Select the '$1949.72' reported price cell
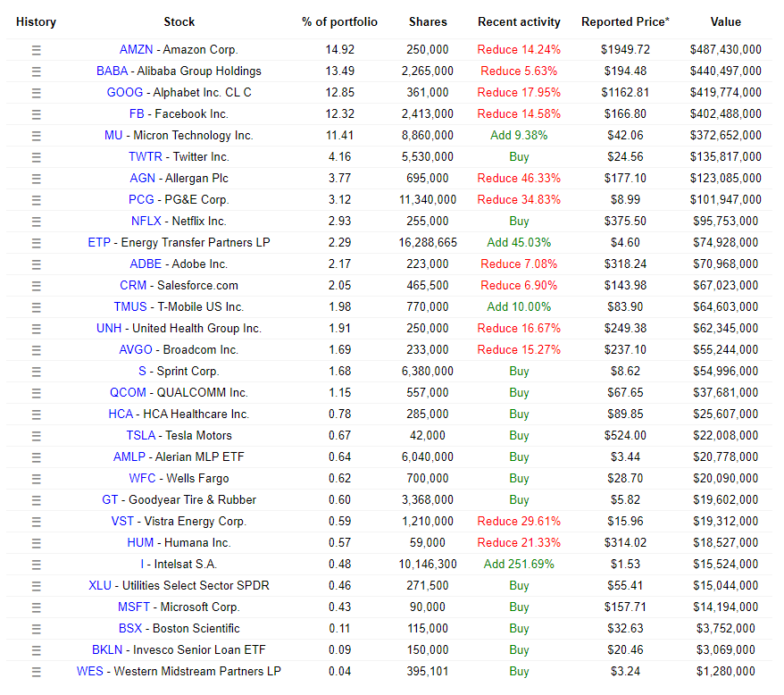 tap(625, 49)
